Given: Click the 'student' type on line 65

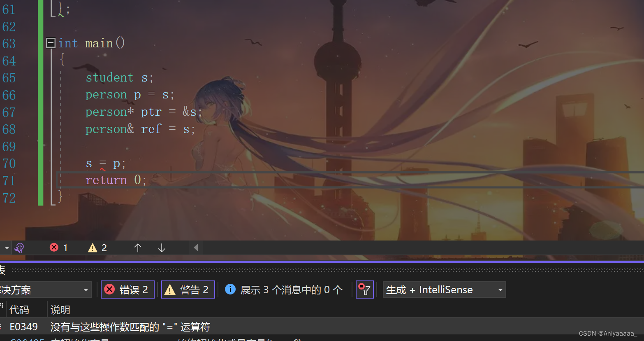Looking at the screenshot, I should tap(110, 77).
